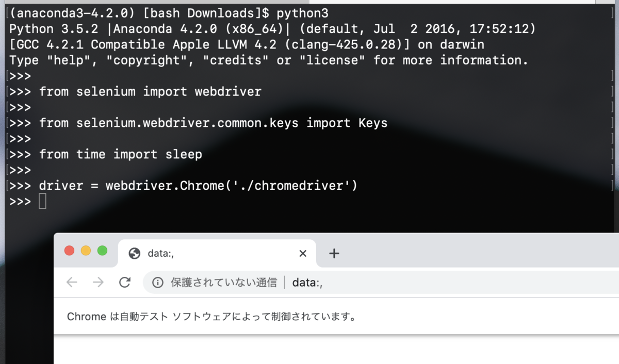Select the data:, browser tab
619x364 pixels.
[217, 253]
